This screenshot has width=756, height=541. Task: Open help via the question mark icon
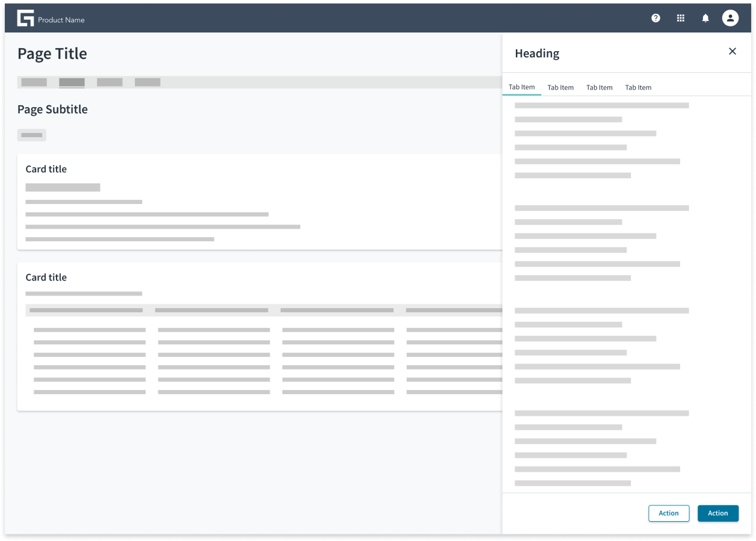pyautogui.click(x=655, y=18)
